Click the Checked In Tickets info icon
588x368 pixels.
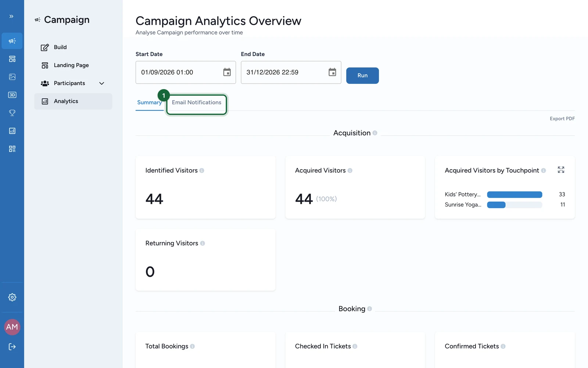(355, 347)
